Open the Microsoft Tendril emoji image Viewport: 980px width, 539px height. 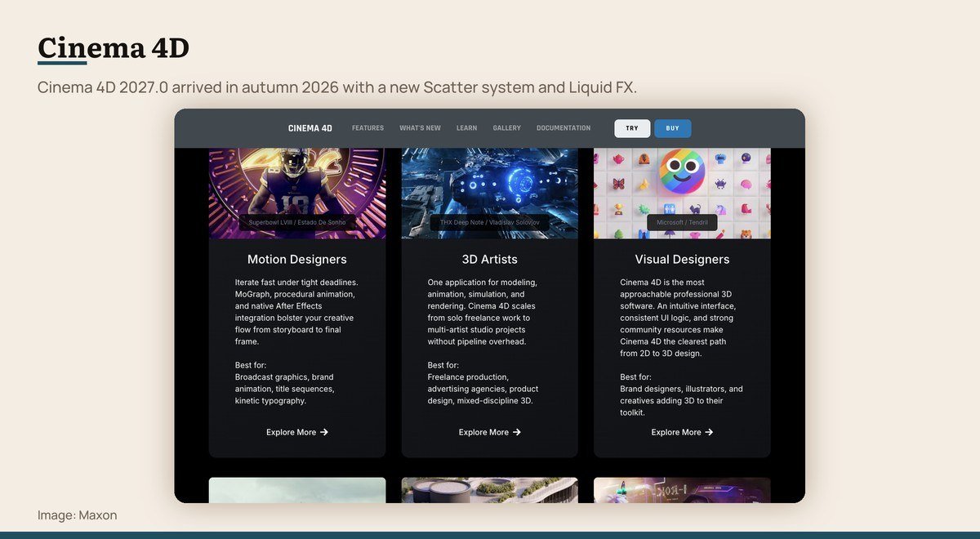click(x=682, y=193)
